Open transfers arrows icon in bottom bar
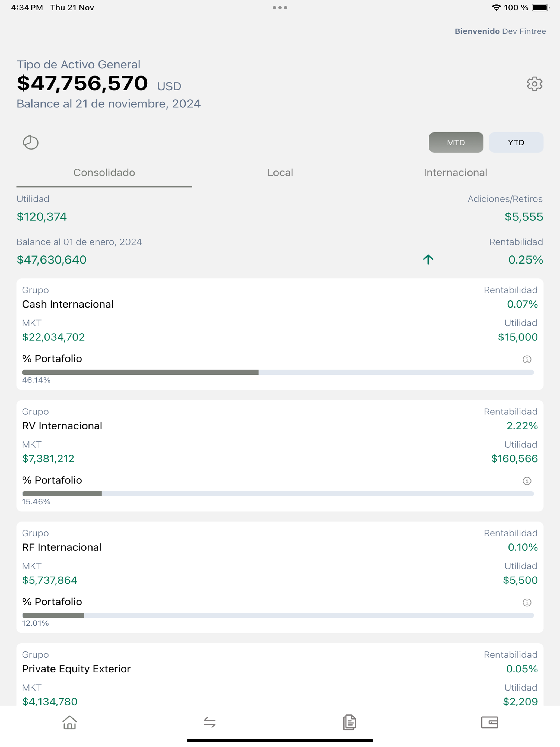This screenshot has width=560, height=747. (x=210, y=722)
